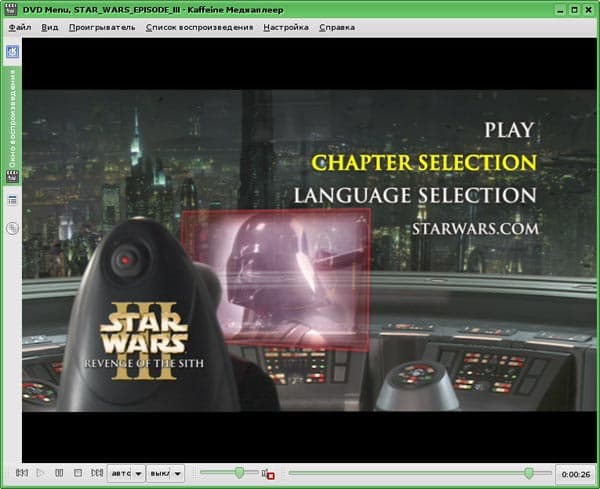Pause playback with the pause button

59,473
